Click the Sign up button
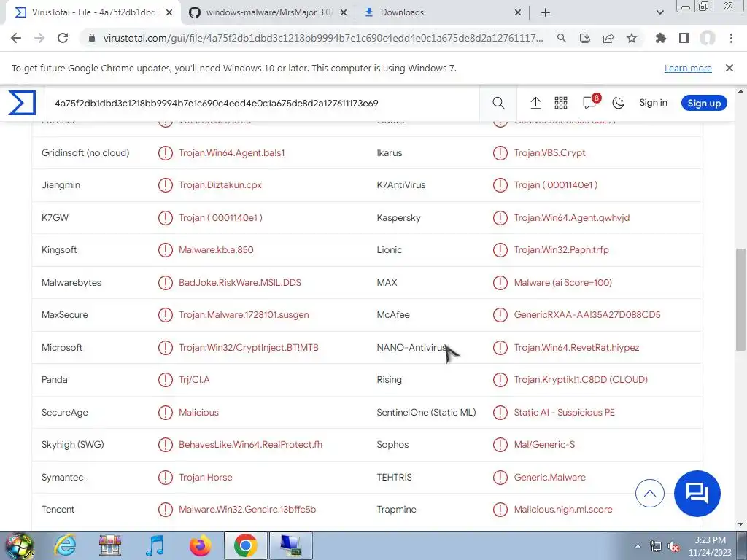747x560 pixels. [x=704, y=103]
